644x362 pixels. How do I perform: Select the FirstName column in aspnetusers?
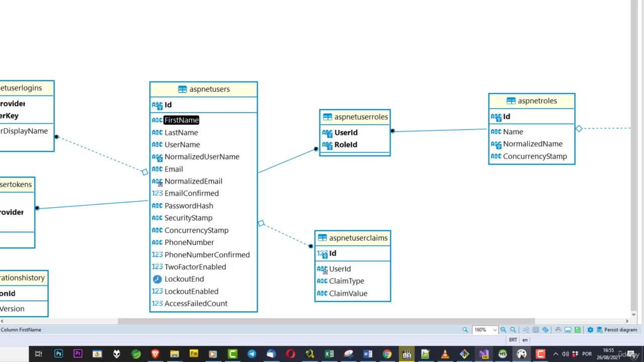(x=182, y=120)
